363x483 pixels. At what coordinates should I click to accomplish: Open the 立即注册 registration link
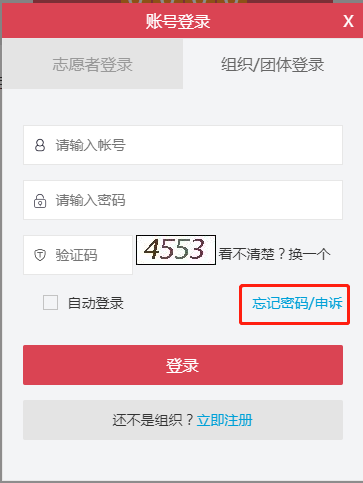[x=225, y=420]
